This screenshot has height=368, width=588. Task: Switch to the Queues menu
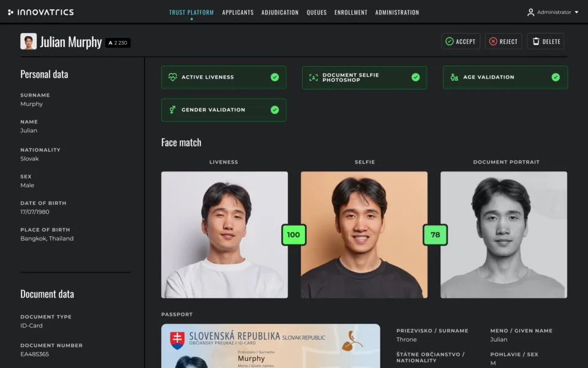(x=317, y=12)
